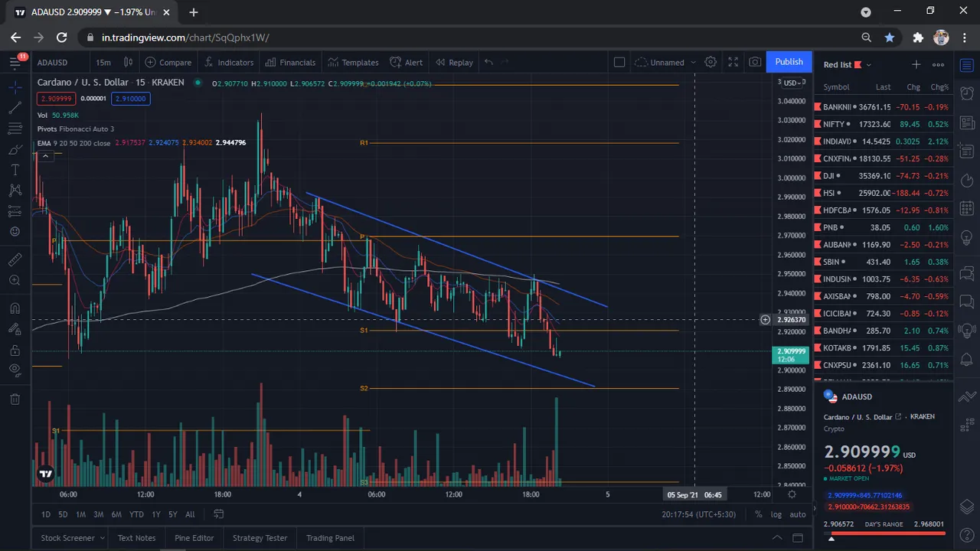Open indicator Templates
This screenshot has width=980, height=551.
coord(353,62)
